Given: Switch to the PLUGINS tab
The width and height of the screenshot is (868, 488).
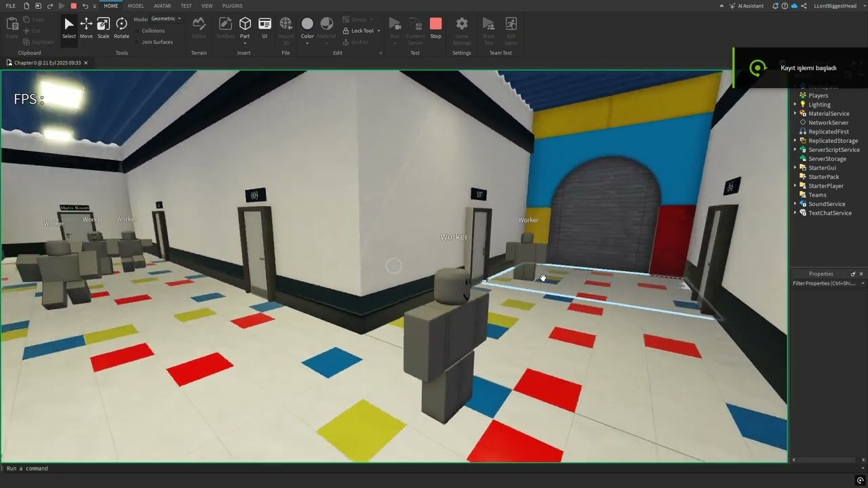Looking at the screenshot, I should (232, 5).
